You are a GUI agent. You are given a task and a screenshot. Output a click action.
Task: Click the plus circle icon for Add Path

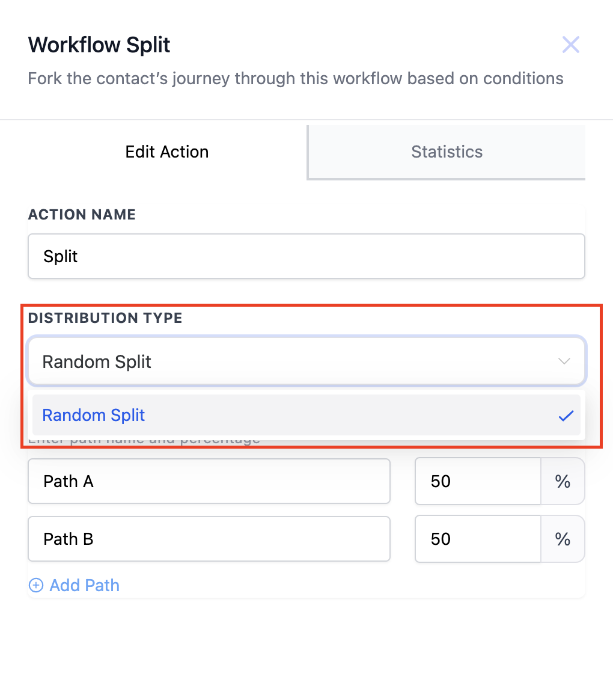pyautogui.click(x=36, y=586)
